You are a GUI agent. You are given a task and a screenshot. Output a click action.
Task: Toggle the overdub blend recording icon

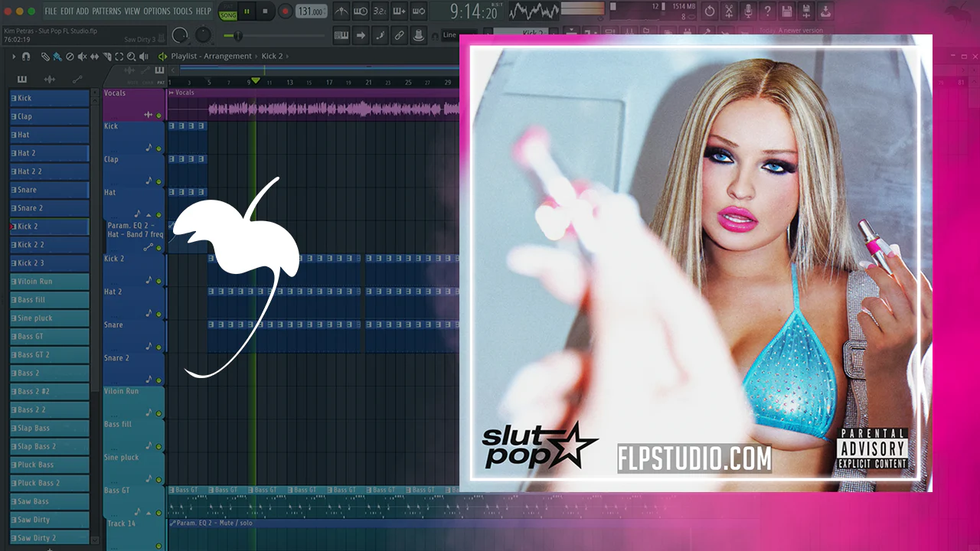[x=399, y=11]
